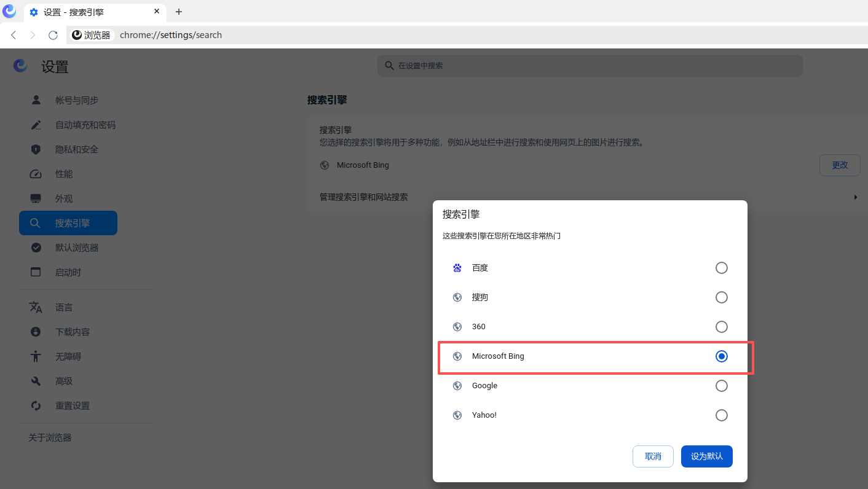Select the Microsoft Bing radio button
868x489 pixels.
click(x=722, y=356)
